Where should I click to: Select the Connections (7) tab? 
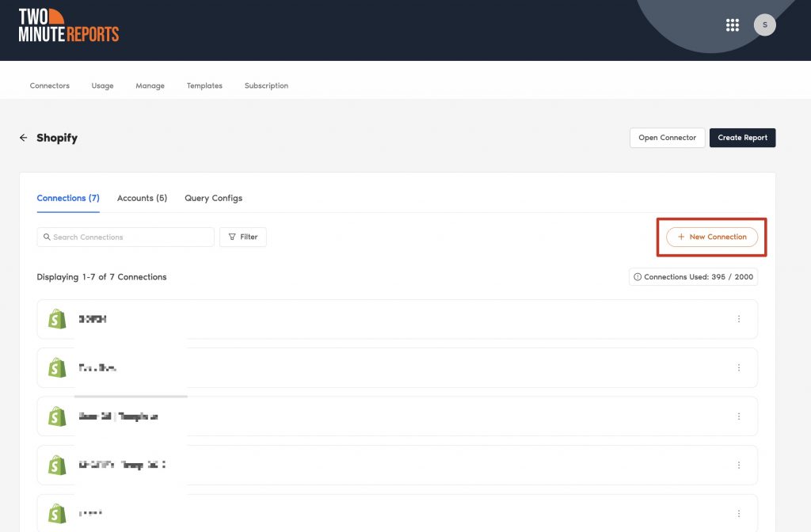click(x=68, y=198)
